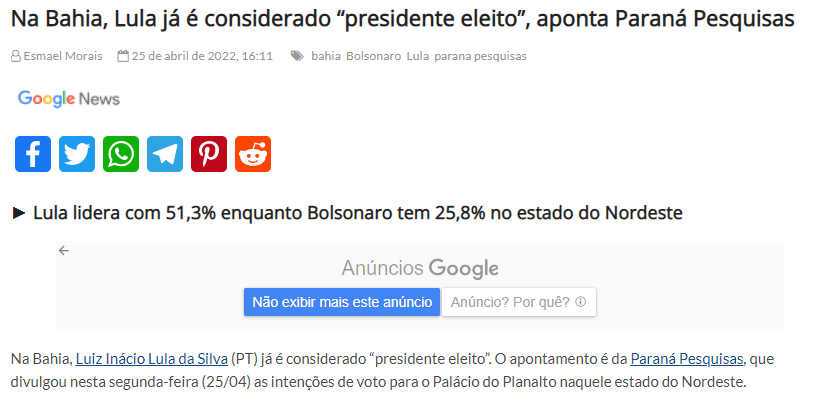Open the 'Bolsonaro' tag
The height and width of the screenshot is (403, 825).
[373, 56]
